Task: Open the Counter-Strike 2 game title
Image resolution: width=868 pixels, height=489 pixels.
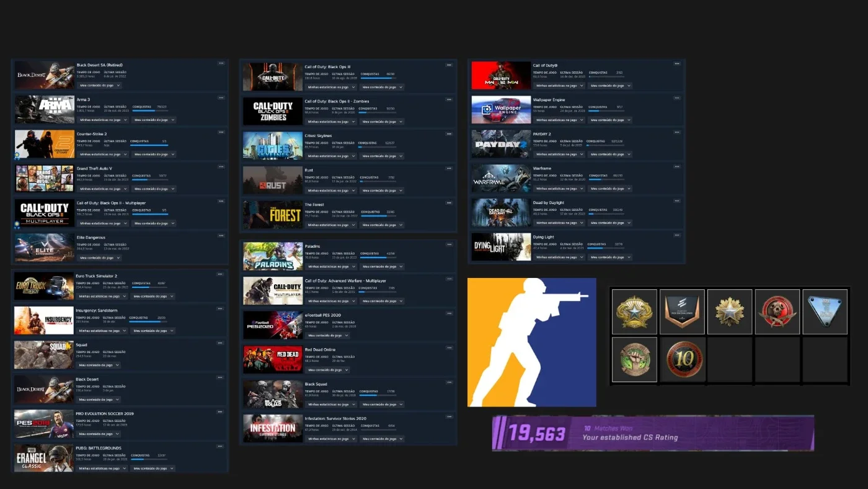Action: (92, 134)
